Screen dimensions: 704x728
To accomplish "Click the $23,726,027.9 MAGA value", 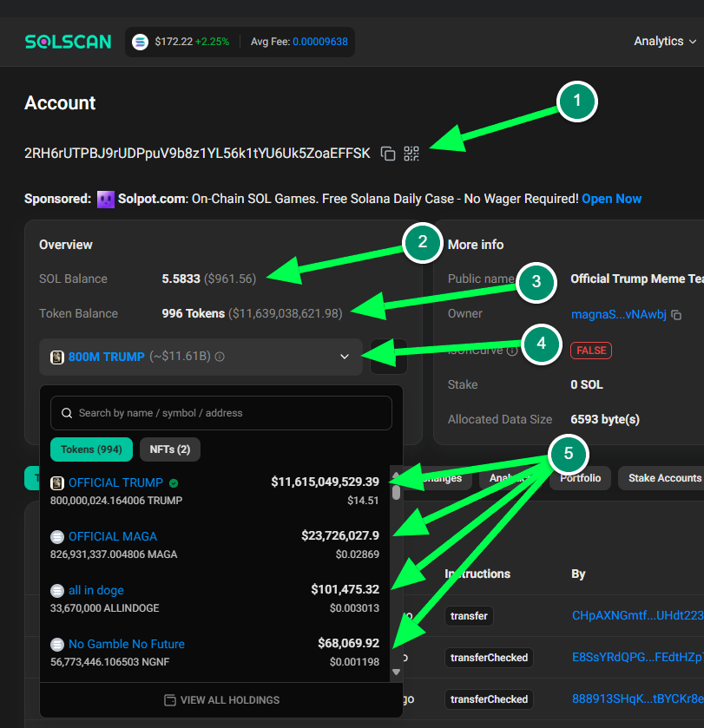I will (x=340, y=535).
